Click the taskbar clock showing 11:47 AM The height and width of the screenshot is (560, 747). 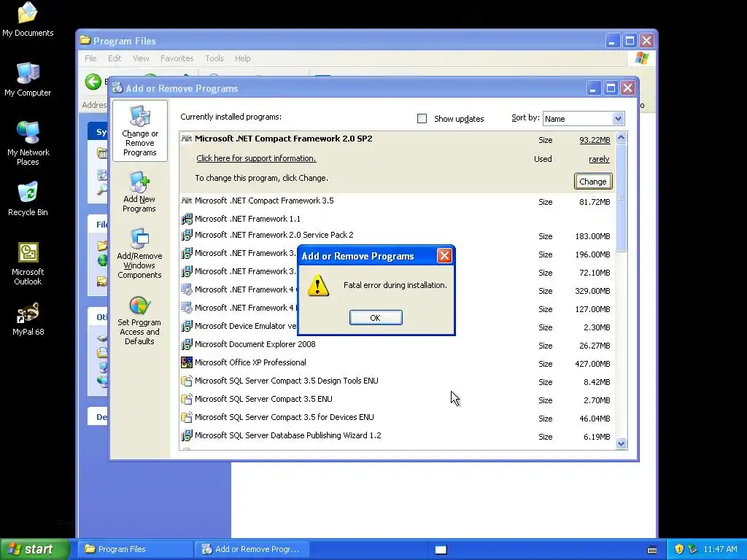point(720,549)
